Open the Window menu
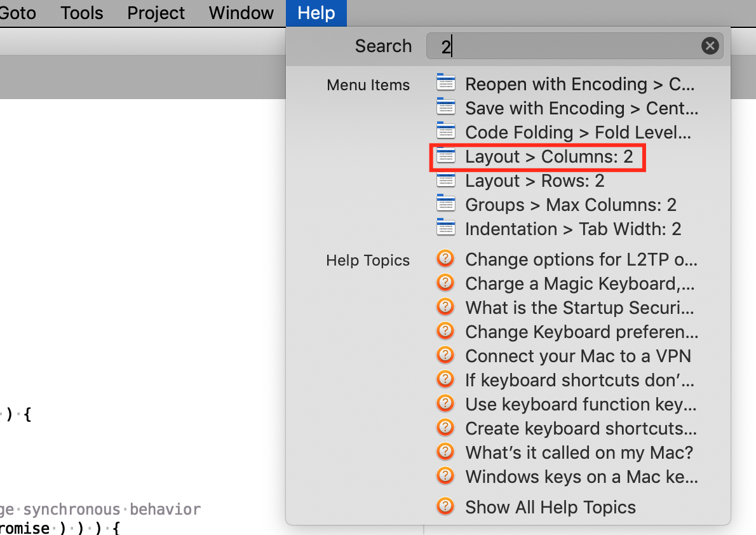The height and width of the screenshot is (535, 756). click(241, 13)
